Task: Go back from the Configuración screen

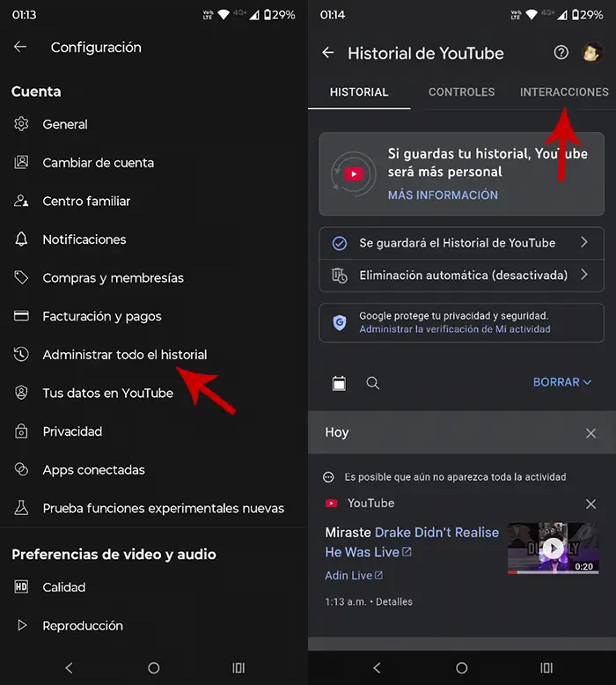Action: point(20,48)
